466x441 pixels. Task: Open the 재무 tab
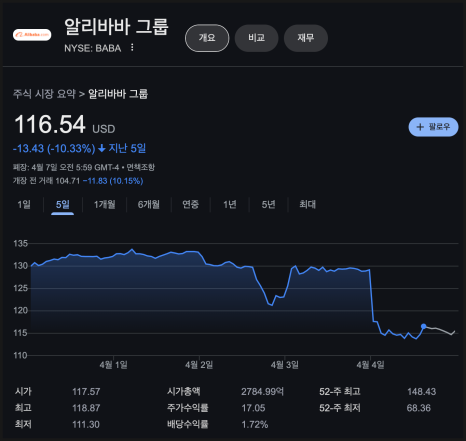pos(306,38)
